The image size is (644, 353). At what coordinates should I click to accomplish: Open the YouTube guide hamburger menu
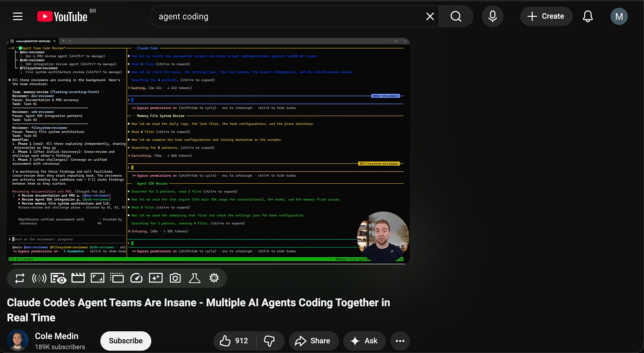(18, 16)
